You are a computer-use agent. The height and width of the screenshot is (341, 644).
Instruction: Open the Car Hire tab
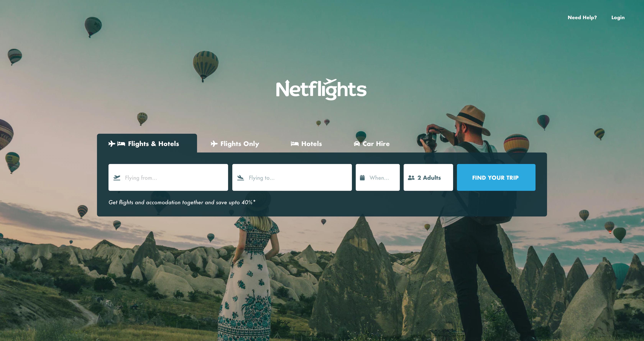[372, 144]
